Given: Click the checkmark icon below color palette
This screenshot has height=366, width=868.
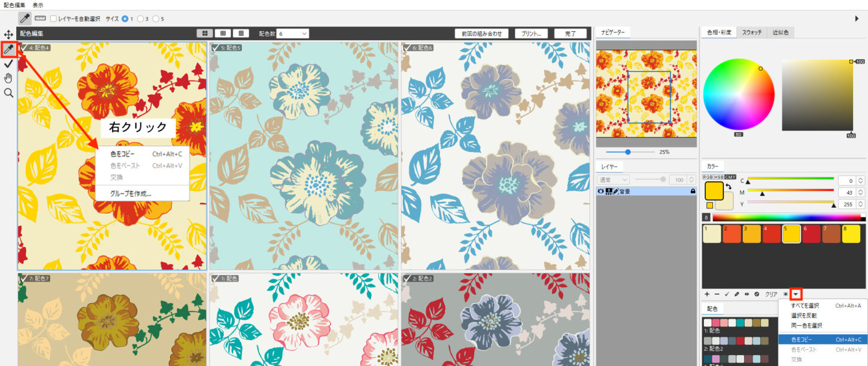Looking at the screenshot, I should [727, 294].
